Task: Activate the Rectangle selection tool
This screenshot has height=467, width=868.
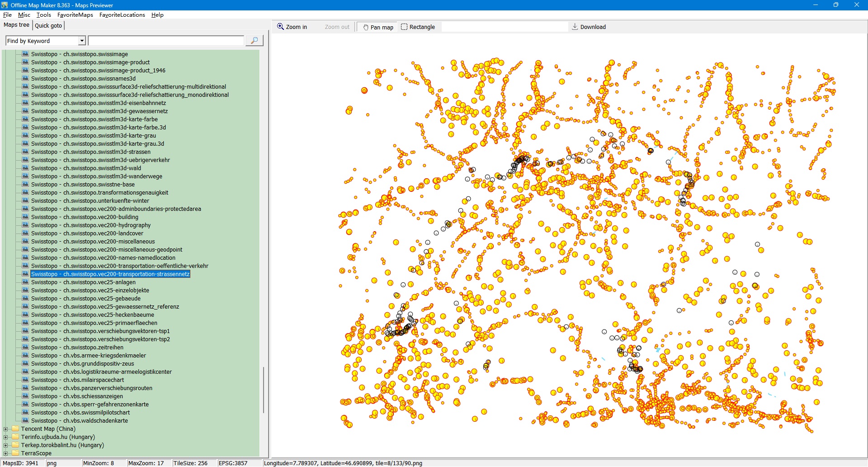Action: (x=418, y=27)
